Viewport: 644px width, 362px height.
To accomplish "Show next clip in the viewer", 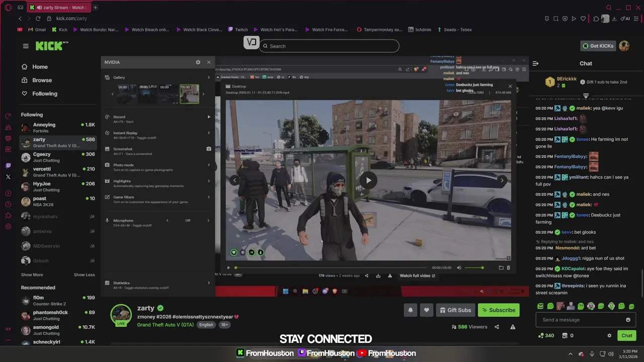I will pyautogui.click(x=502, y=180).
